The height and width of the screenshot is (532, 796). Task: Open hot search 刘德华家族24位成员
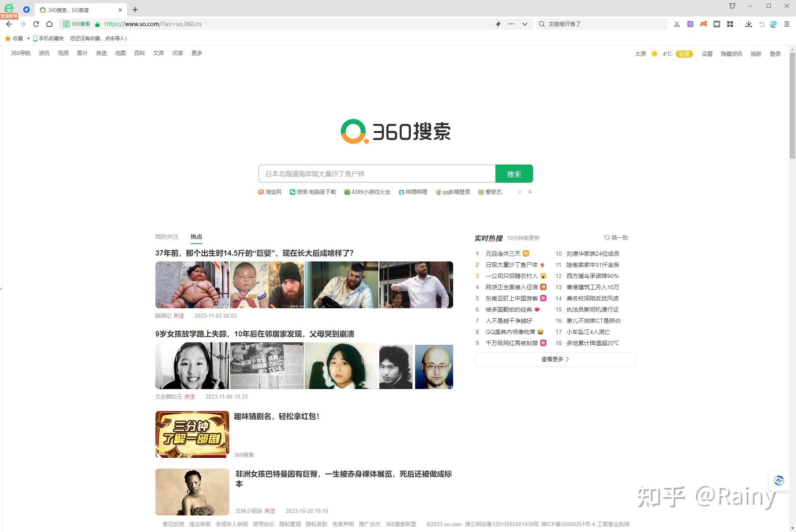[592, 254]
